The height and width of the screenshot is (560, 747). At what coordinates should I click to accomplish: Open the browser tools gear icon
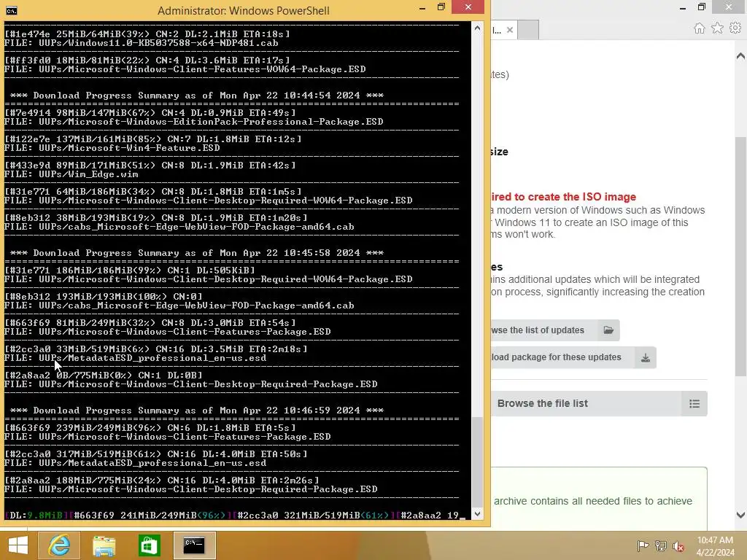click(x=735, y=28)
